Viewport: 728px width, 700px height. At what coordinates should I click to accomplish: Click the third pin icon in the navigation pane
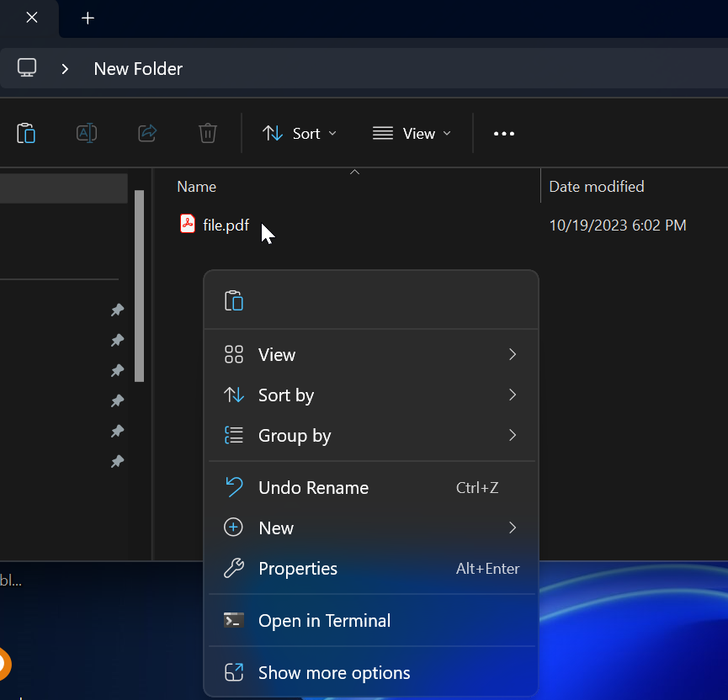tap(118, 370)
